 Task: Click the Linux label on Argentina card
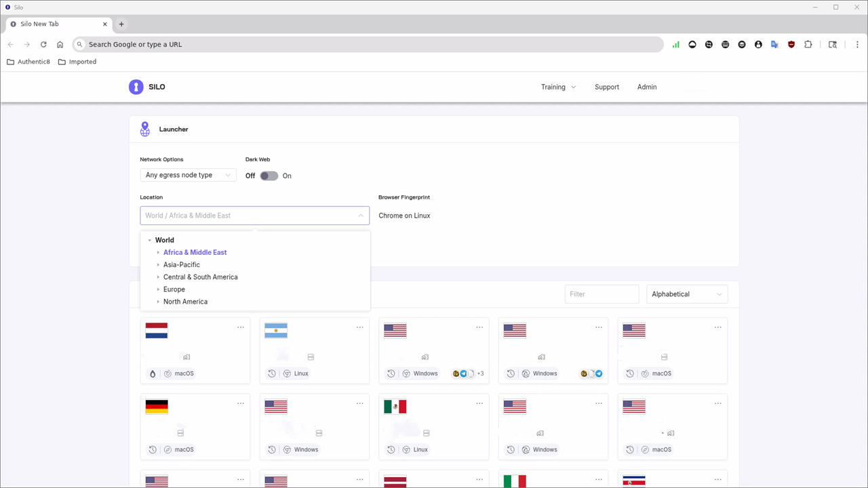pos(301,373)
